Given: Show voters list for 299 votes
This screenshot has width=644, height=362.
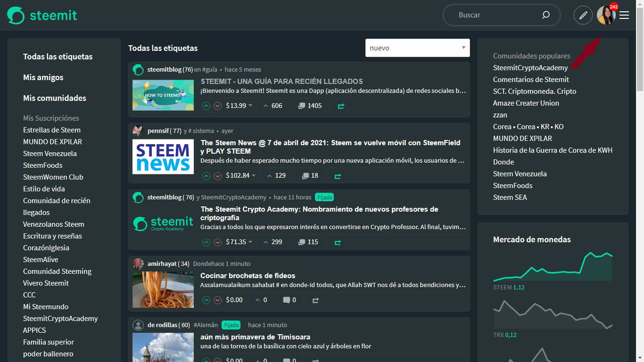Looking at the screenshot, I should tap(272, 242).
